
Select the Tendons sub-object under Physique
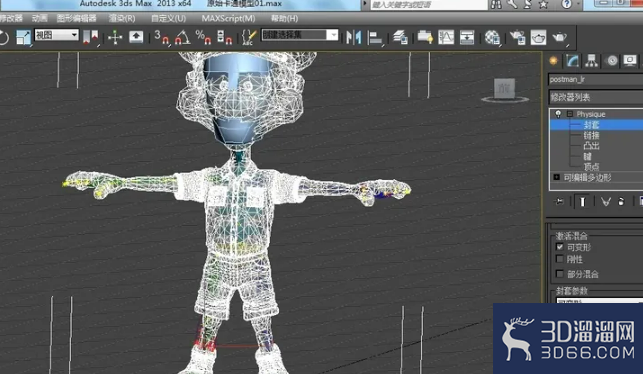click(587, 156)
